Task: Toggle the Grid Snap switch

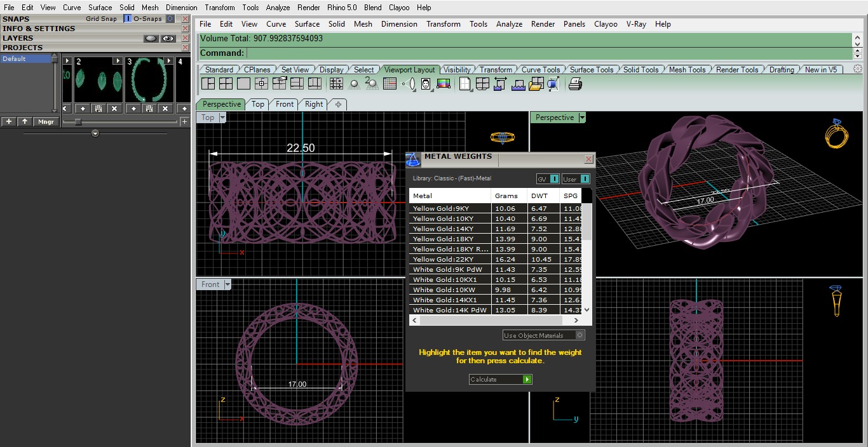Action: coord(127,19)
